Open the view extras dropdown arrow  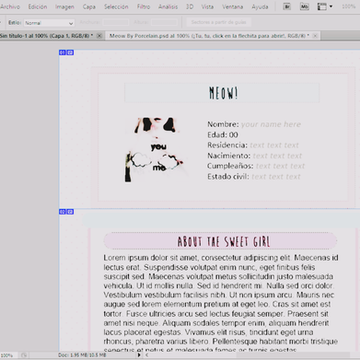[x=331, y=7]
